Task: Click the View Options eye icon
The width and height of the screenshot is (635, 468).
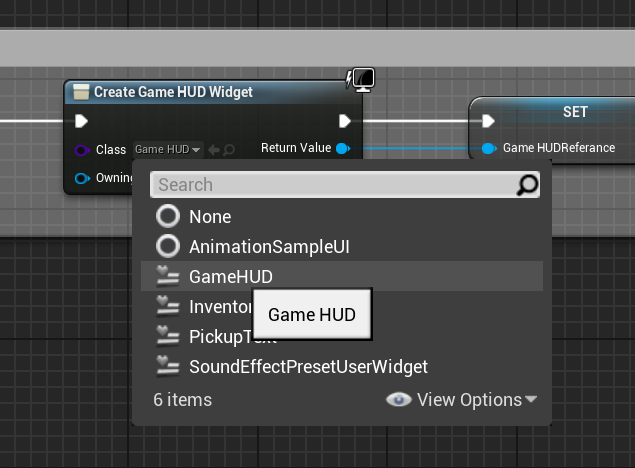Action: [x=398, y=400]
